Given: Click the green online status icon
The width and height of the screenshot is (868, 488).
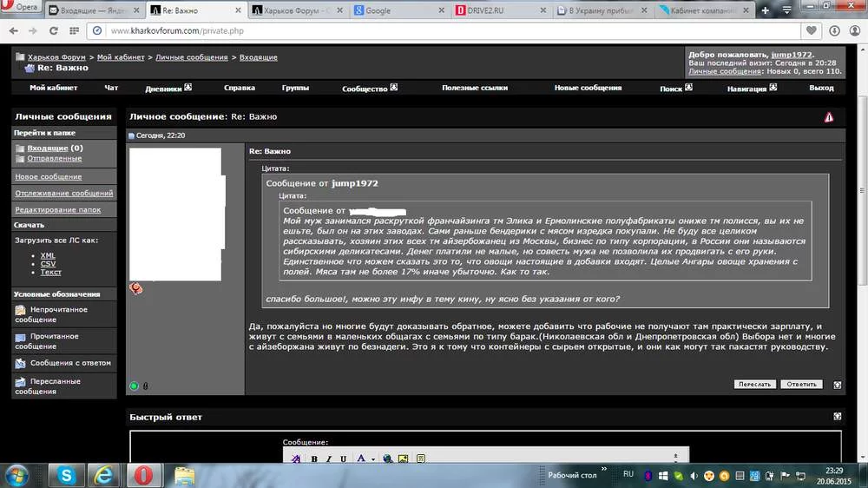Looking at the screenshot, I should pyautogui.click(x=134, y=386).
